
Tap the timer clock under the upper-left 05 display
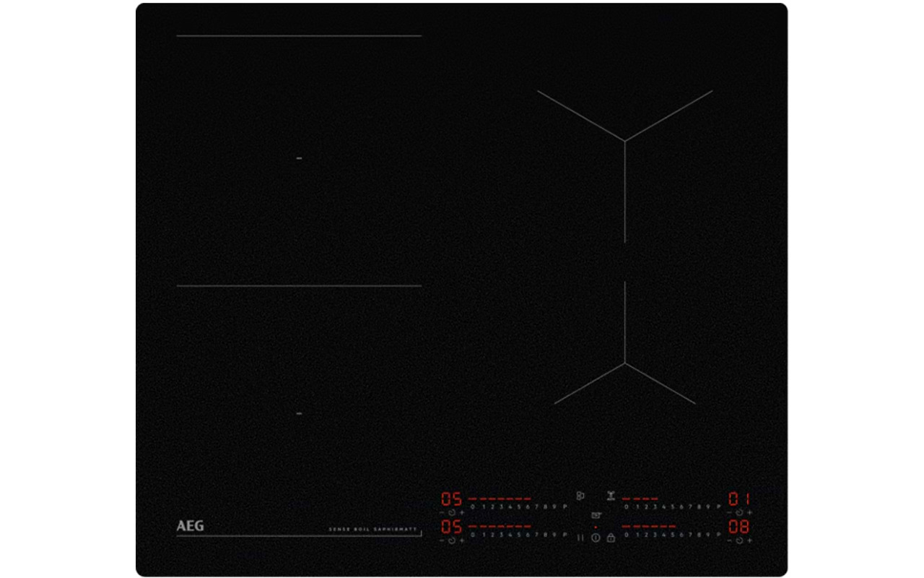click(452, 512)
